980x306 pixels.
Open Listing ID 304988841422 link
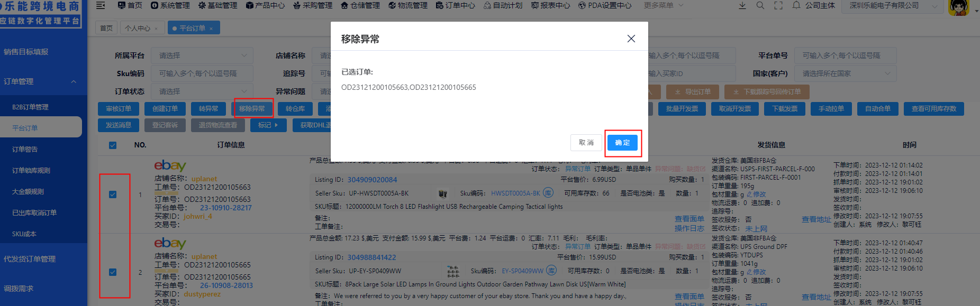371,257
